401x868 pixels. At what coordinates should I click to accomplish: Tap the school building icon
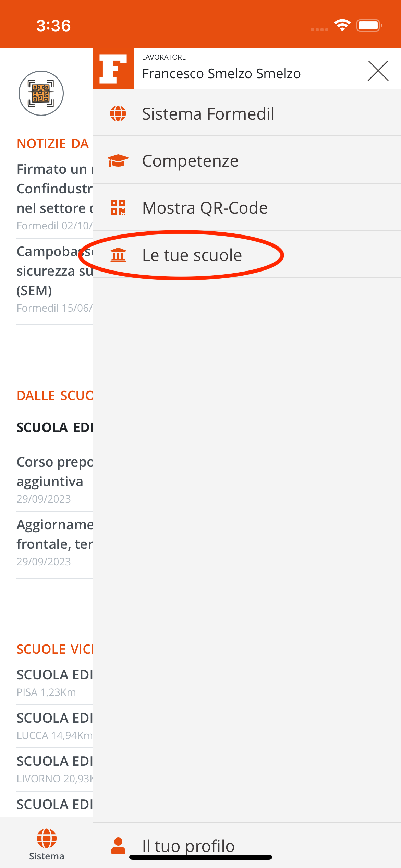coord(118,255)
